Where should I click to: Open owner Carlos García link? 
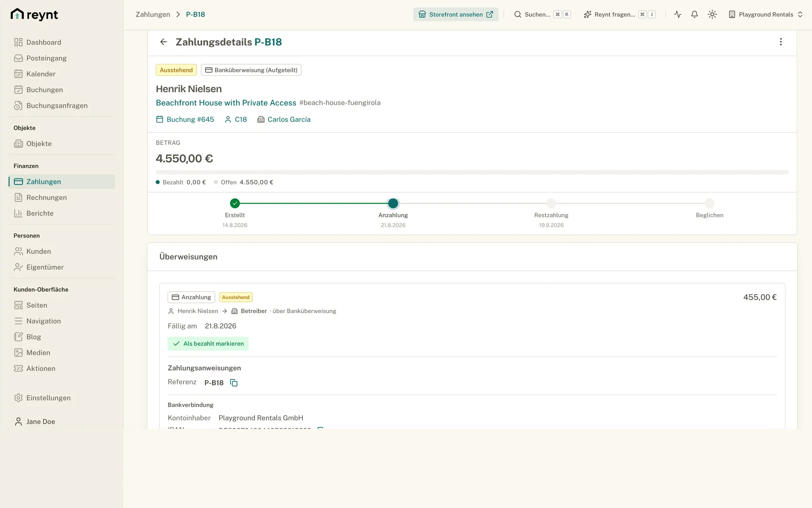pyautogui.click(x=284, y=119)
